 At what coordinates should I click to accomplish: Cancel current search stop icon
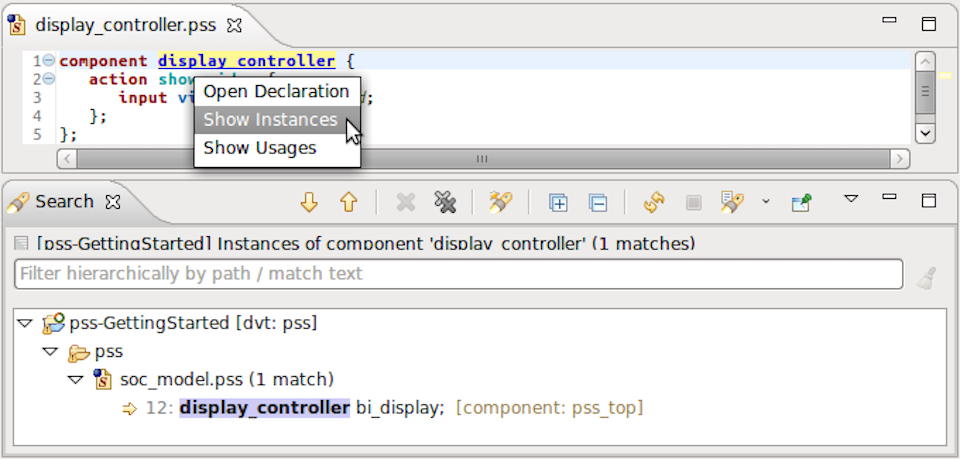[693, 203]
